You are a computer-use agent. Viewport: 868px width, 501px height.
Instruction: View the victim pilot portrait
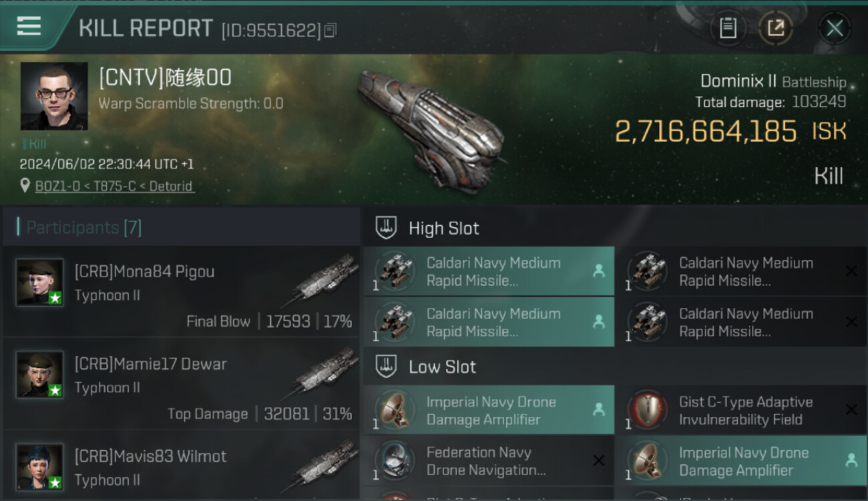tap(54, 96)
